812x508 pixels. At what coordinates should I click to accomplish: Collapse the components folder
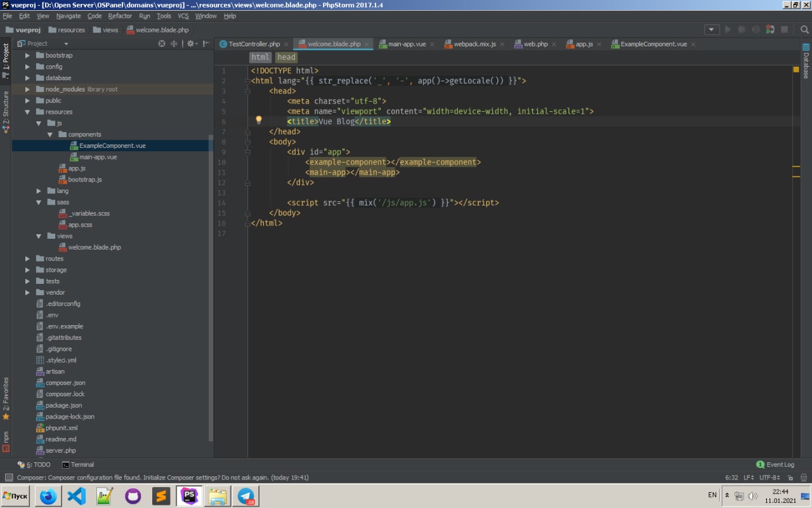pos(50,135)
